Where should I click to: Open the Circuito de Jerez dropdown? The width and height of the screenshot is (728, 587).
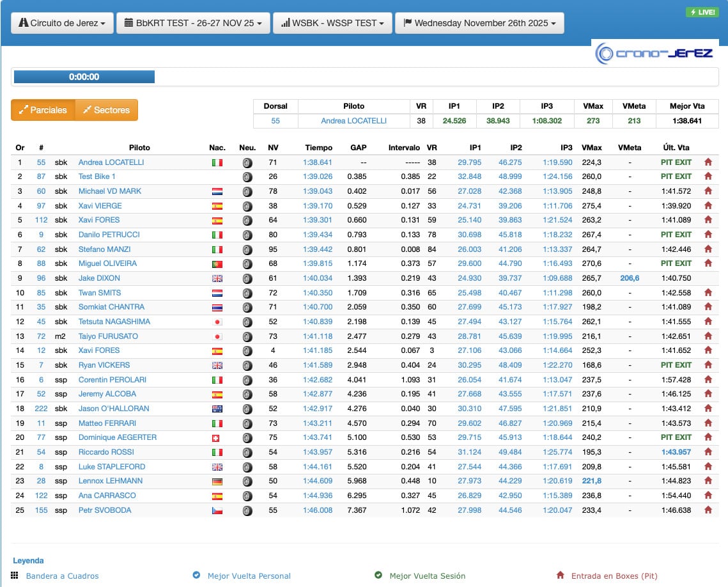62,23
